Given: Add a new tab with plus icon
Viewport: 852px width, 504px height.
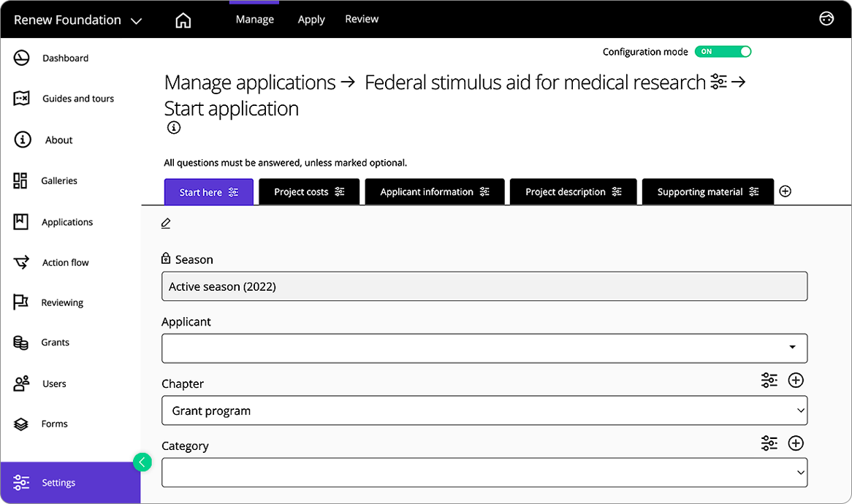Looking at the screenshot, I should pyautogui.click(x=786, y=191).
